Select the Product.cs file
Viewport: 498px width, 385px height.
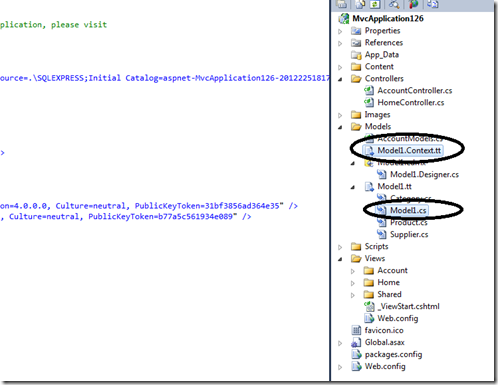tap(409, 222)
